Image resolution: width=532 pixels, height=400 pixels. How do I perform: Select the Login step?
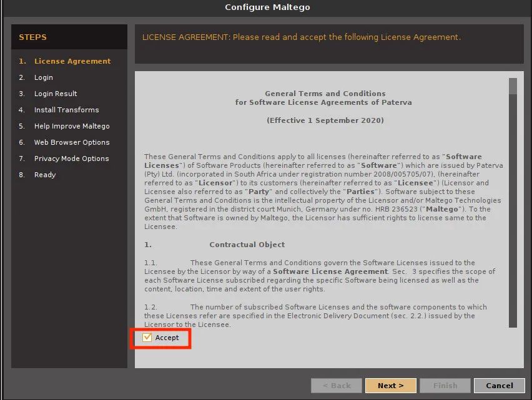(36, 77)
